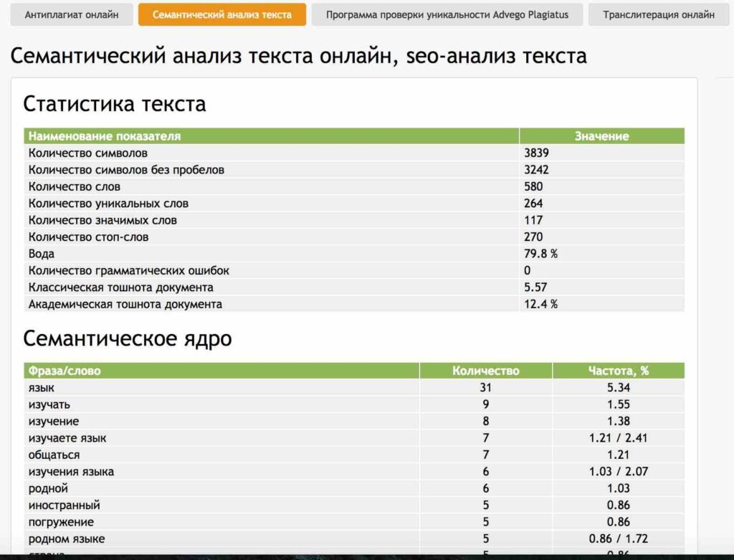This screenshot has height=560, width=734.
Task: Switch to the Транслитерация онлайн tab
Action: [659, 14]
